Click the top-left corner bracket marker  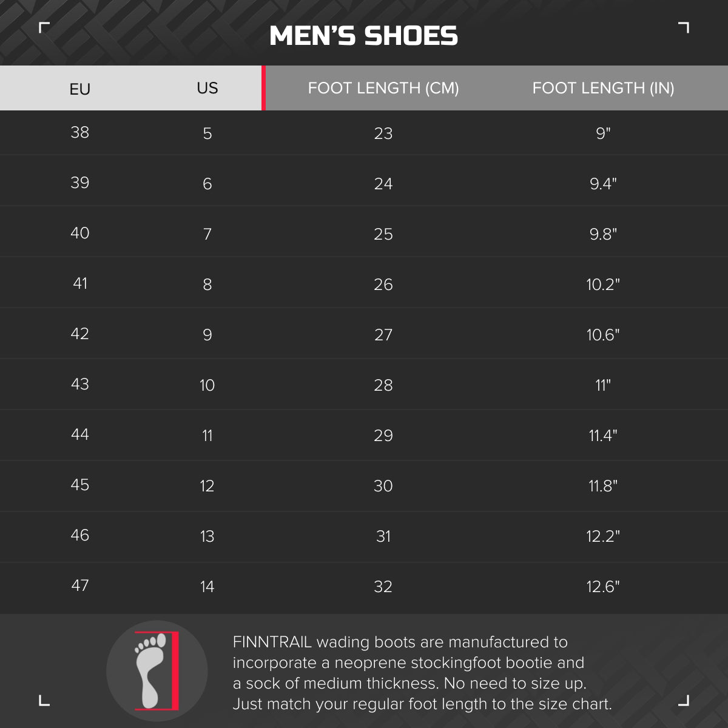[x=44, y=27]
